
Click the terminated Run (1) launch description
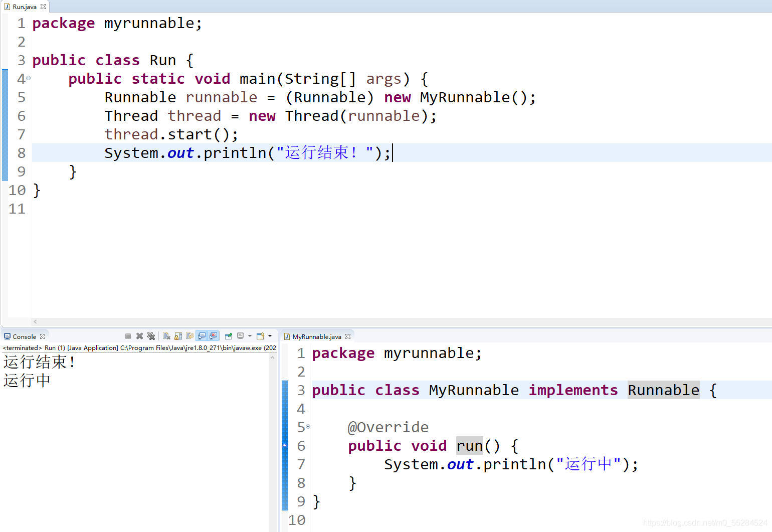click(x=139, y=347)
